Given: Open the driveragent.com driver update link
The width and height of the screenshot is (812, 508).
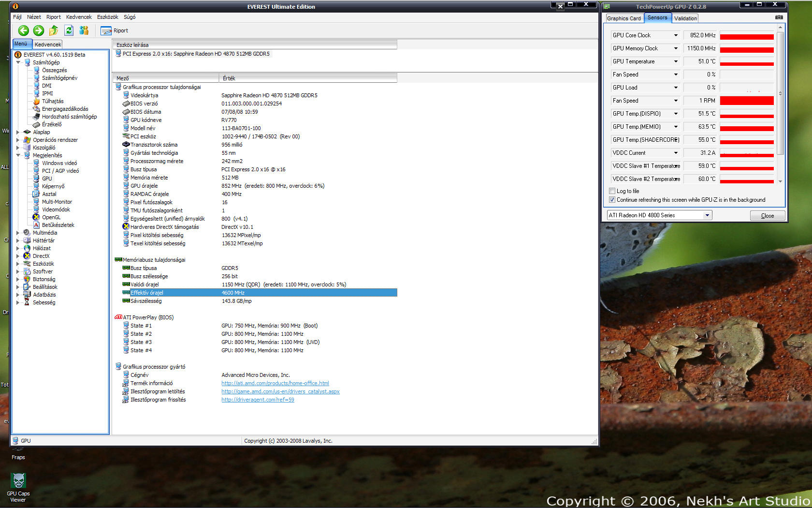Looking at the screenshot, I should tap(258, 400).
